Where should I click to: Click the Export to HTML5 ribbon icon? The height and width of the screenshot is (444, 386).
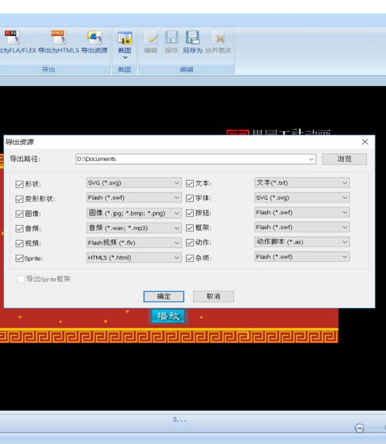coord(59,37)
